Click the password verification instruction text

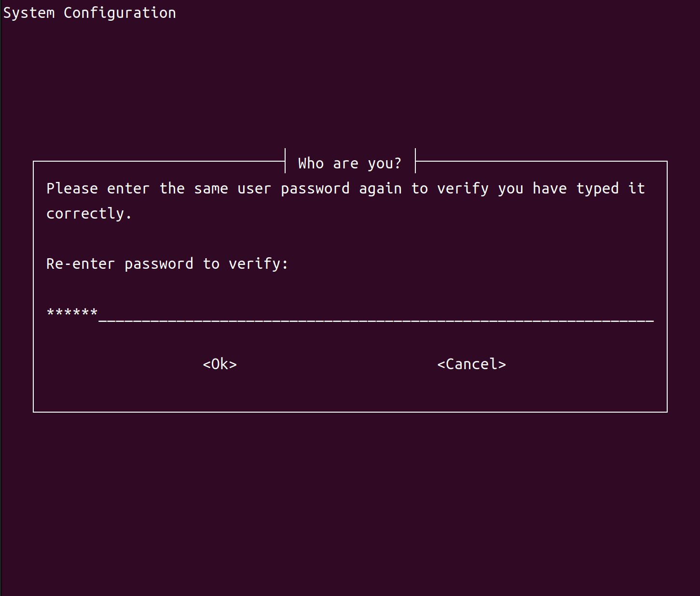(x=345, y=188)
